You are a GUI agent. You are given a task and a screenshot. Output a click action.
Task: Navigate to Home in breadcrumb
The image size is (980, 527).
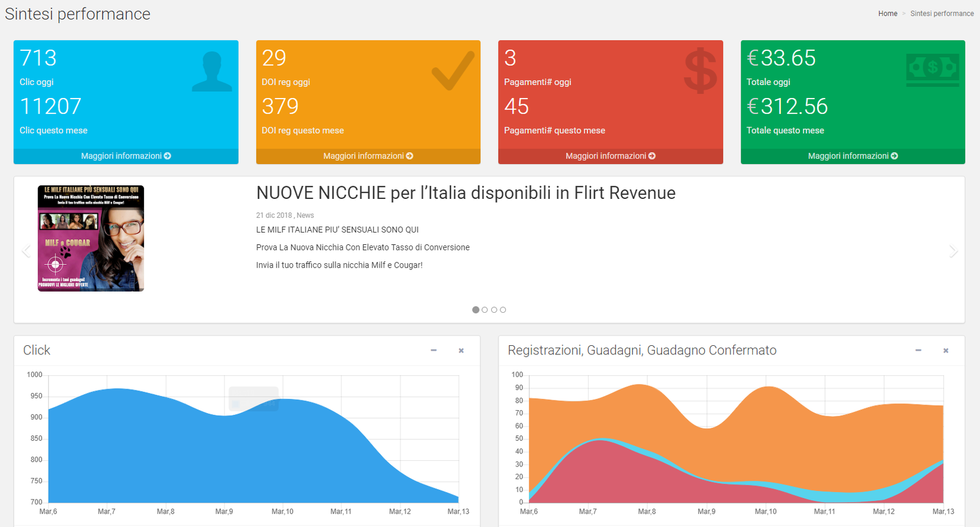point(888,13)
